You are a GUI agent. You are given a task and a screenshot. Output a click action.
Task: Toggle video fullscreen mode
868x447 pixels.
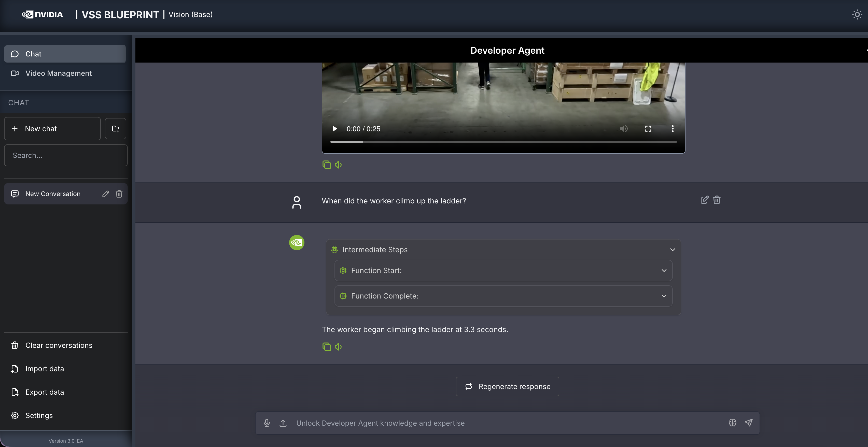pyautogui.click(x=648, y=129)
